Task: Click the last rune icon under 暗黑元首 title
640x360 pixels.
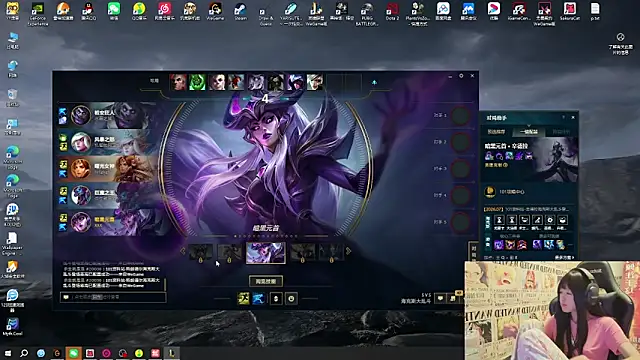Action: tap(529, 156)
